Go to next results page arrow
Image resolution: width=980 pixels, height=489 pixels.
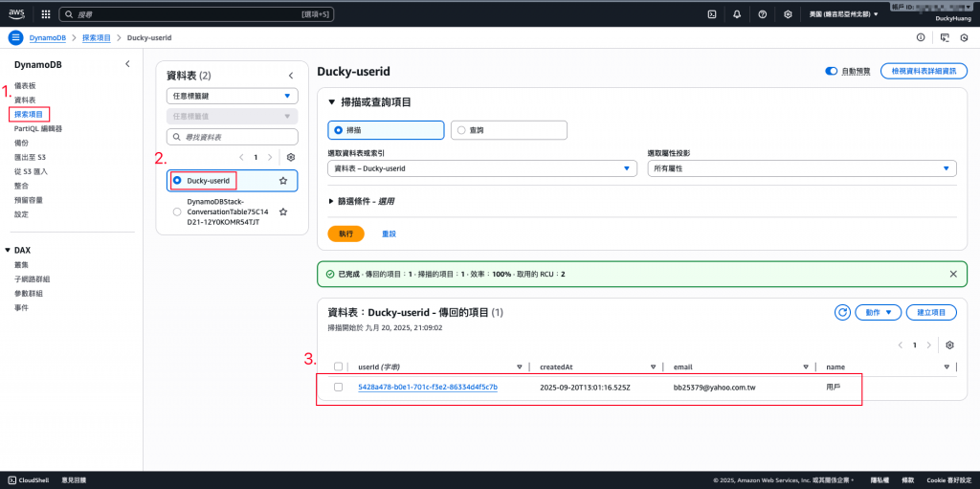coord(928,345)
